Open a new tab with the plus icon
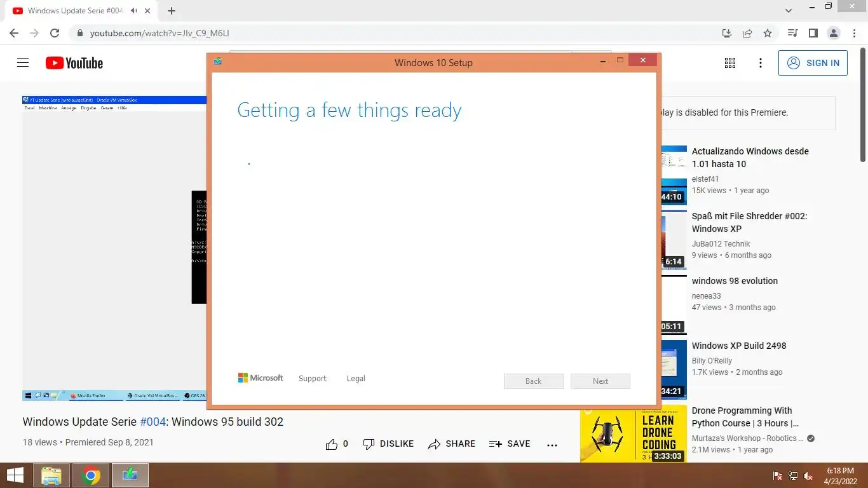This screenshot has width=868, height=488. point(172,11)
